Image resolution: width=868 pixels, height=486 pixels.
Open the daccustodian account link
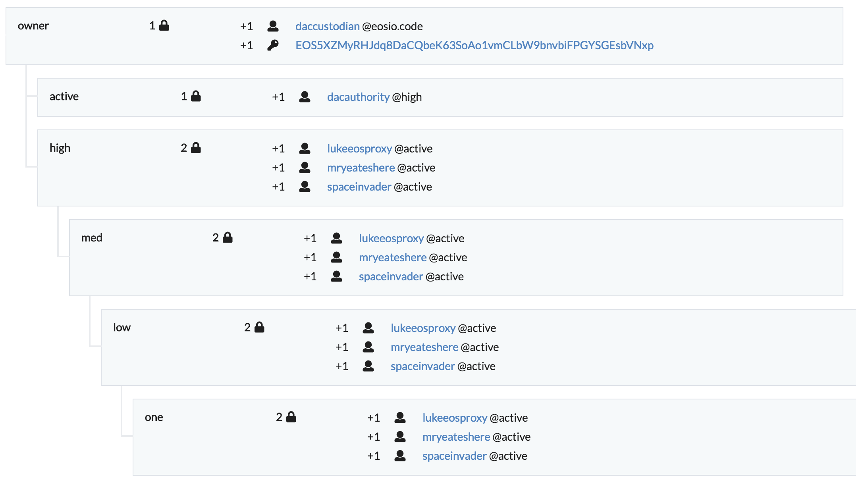tap(327, 26)
